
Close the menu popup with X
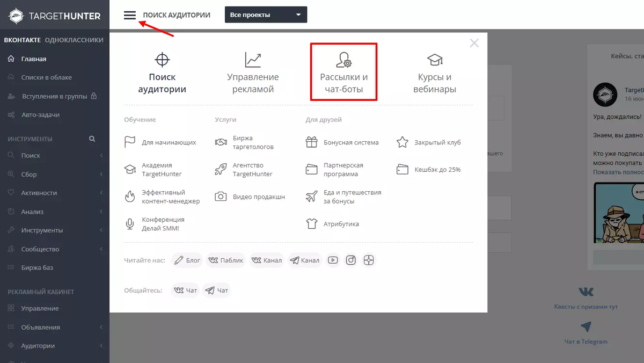474,43
